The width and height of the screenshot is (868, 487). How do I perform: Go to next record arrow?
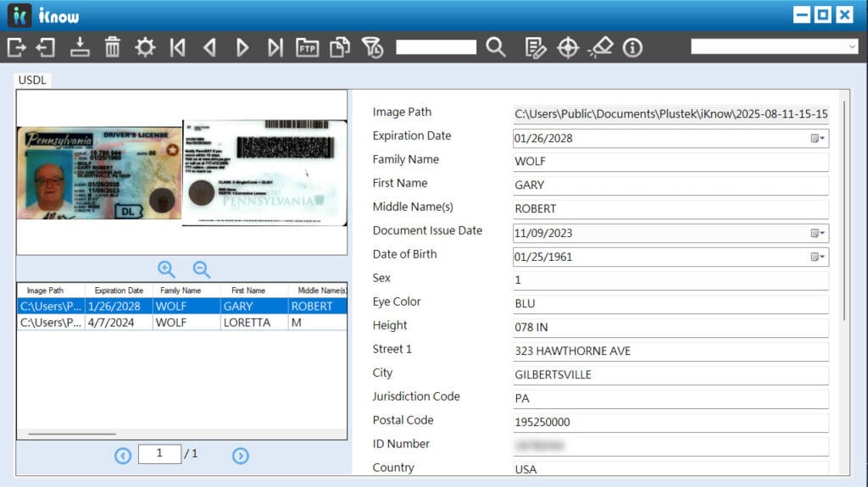point(242,47)
